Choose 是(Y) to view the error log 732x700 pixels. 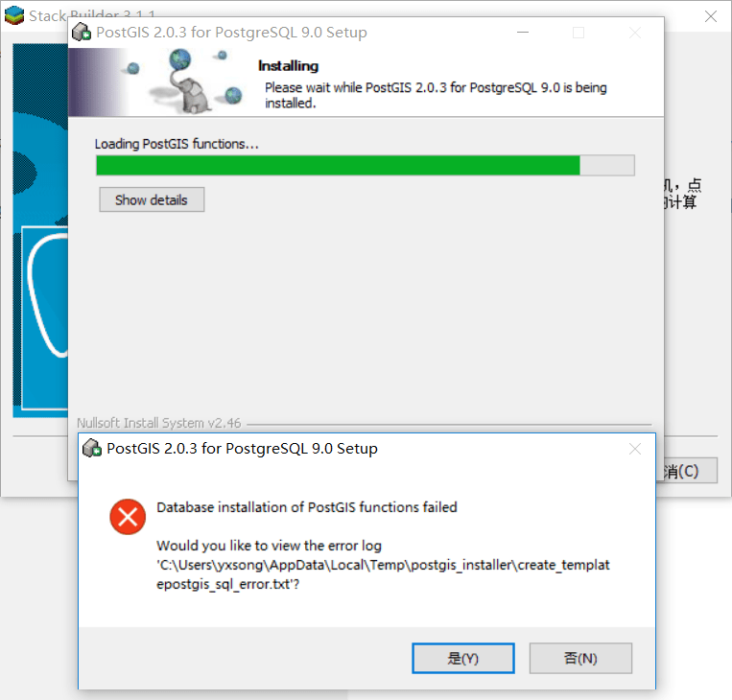point(463,658)
